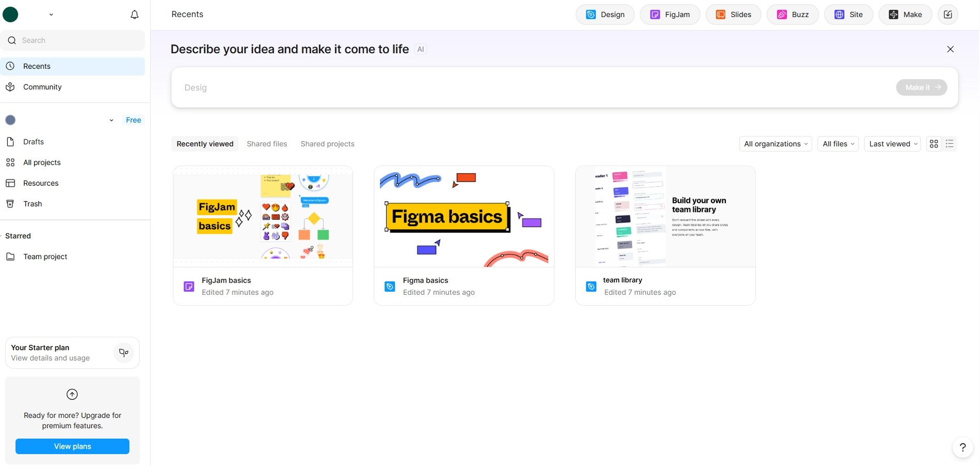This screenshot has width=980, height=466.
Task: Switch to list view of files
Action: pos(949,144)
